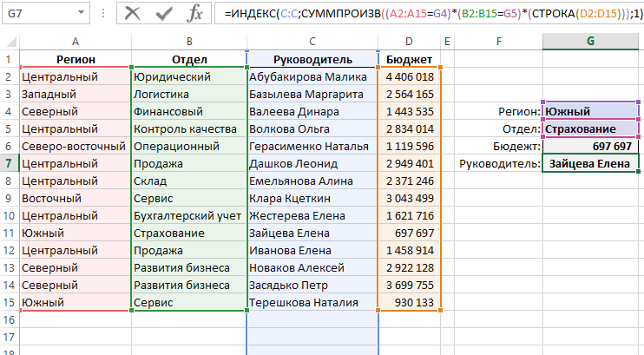
Task: Select column A header
Action: (76, 42)
